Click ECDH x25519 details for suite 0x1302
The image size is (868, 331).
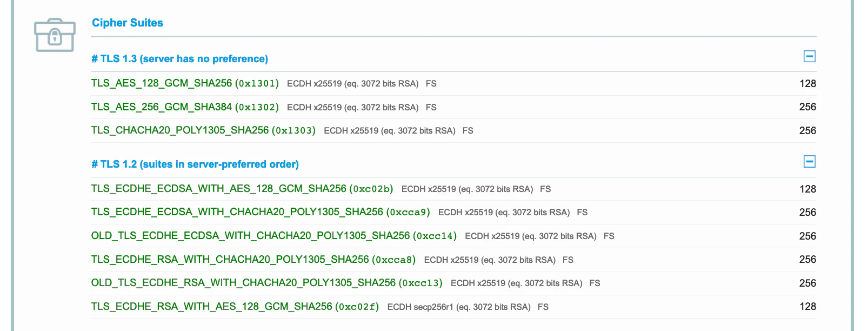point(353,108)
